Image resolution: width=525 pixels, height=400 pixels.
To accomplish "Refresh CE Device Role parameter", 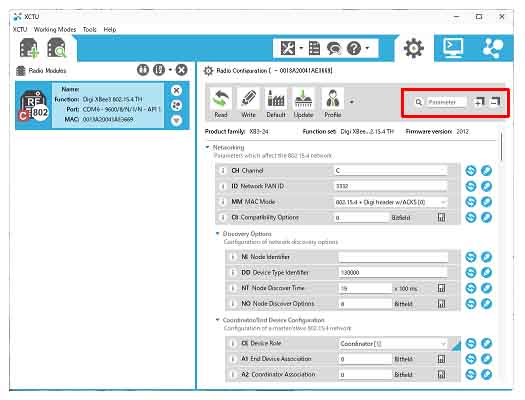I will coord(471,343).
